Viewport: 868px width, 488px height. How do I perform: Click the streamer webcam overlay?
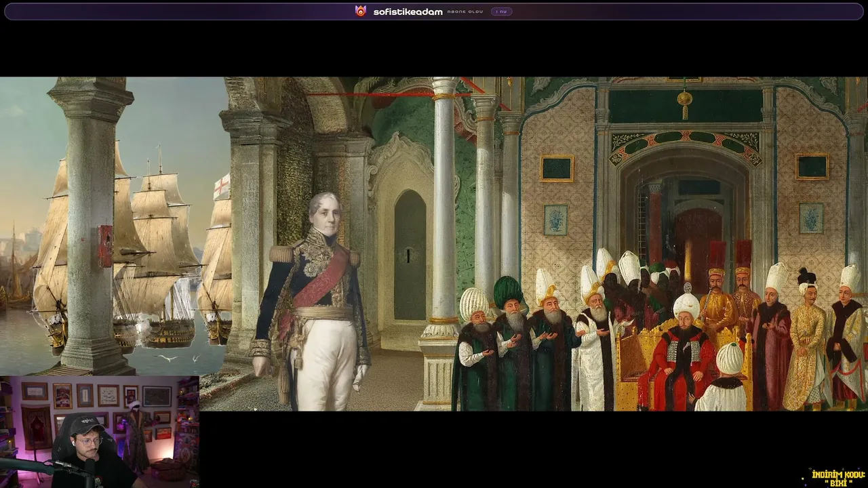100,432
